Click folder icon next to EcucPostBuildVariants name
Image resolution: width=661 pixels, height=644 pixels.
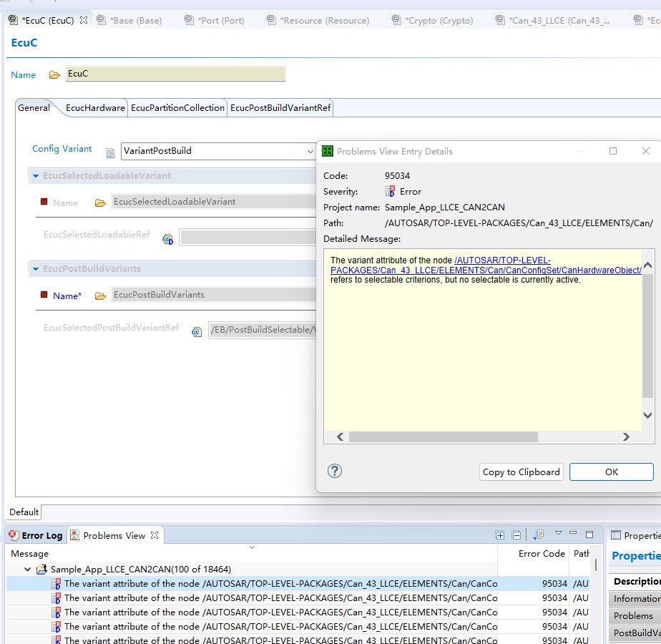point(100,296)
